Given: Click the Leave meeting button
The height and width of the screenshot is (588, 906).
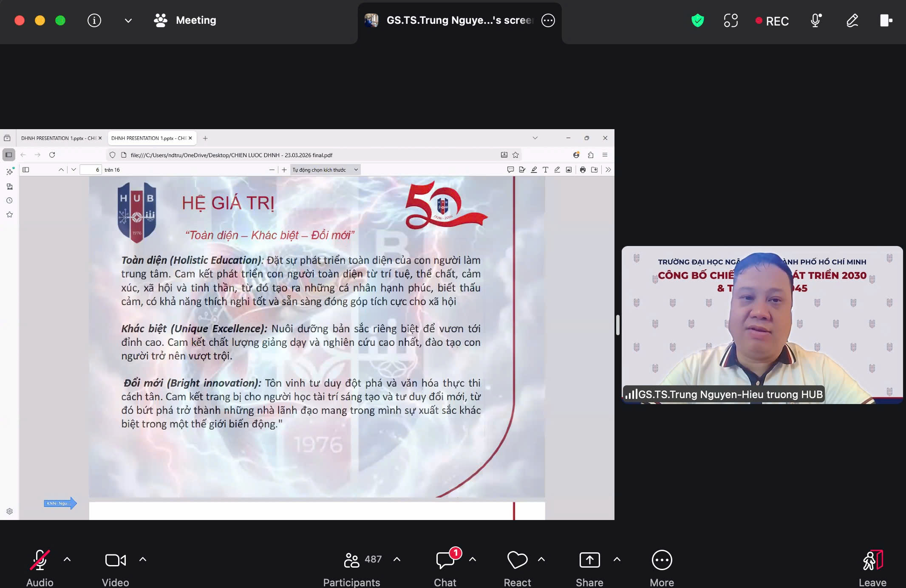Looking at the screenshot, I should [872, 560].
